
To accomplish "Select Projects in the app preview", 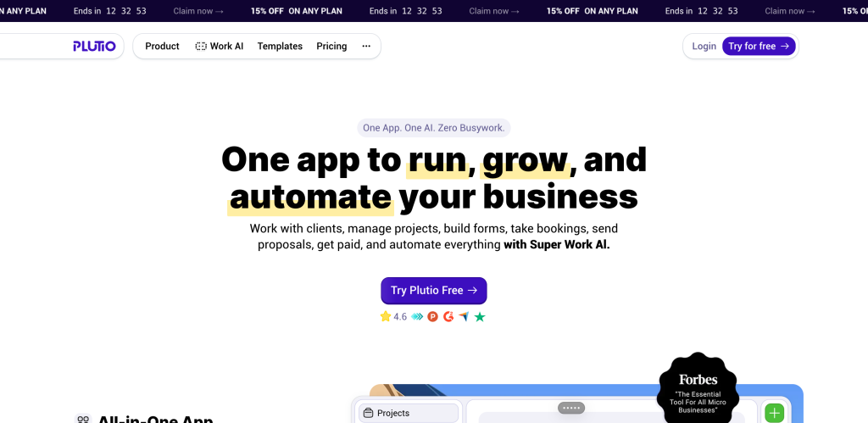I will (393, 413).
